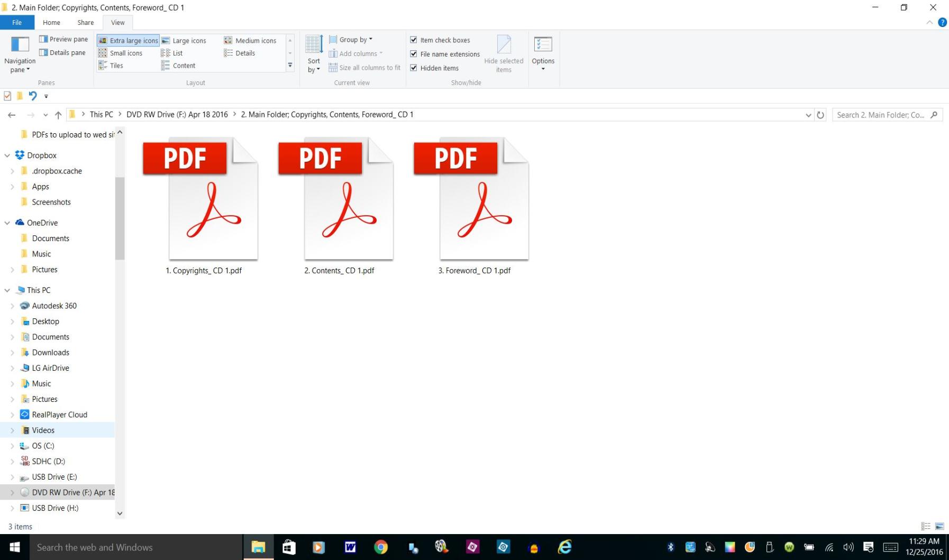The image size is (949, 560).
Task: Select Tiles layout
Action: click(111, 66)
